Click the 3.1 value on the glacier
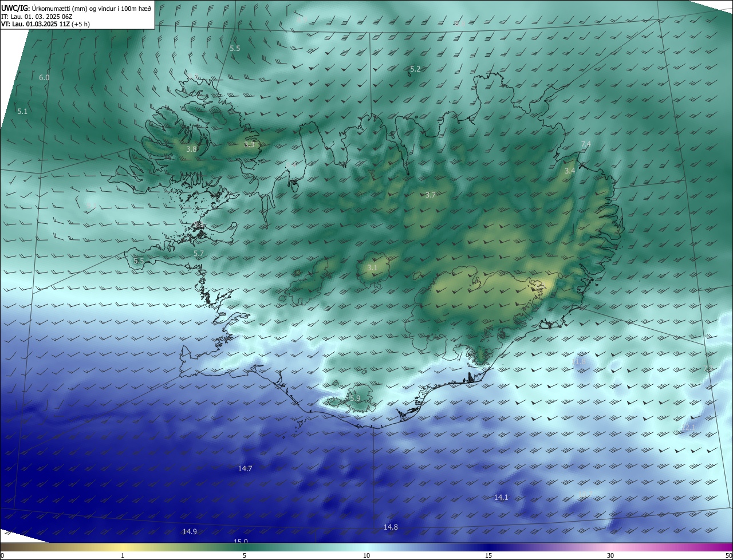The width and height of the screenshot is (733, 560). (x=372, y=267)
